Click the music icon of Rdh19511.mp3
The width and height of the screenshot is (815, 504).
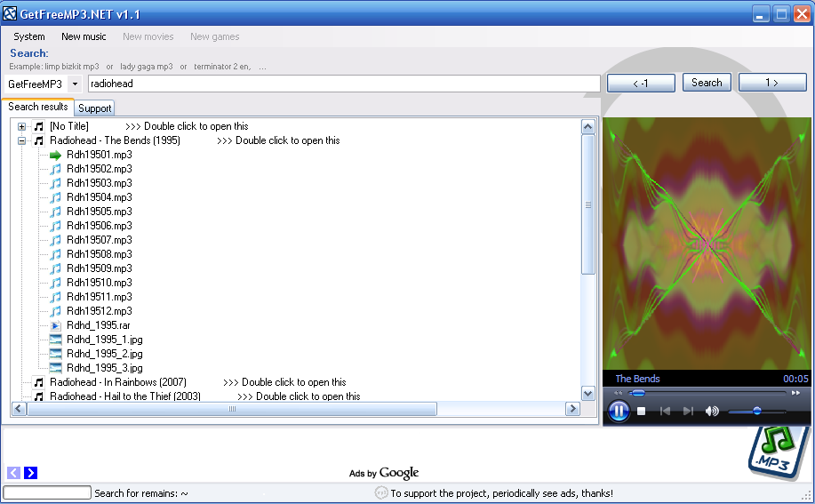tap(56, 297)
